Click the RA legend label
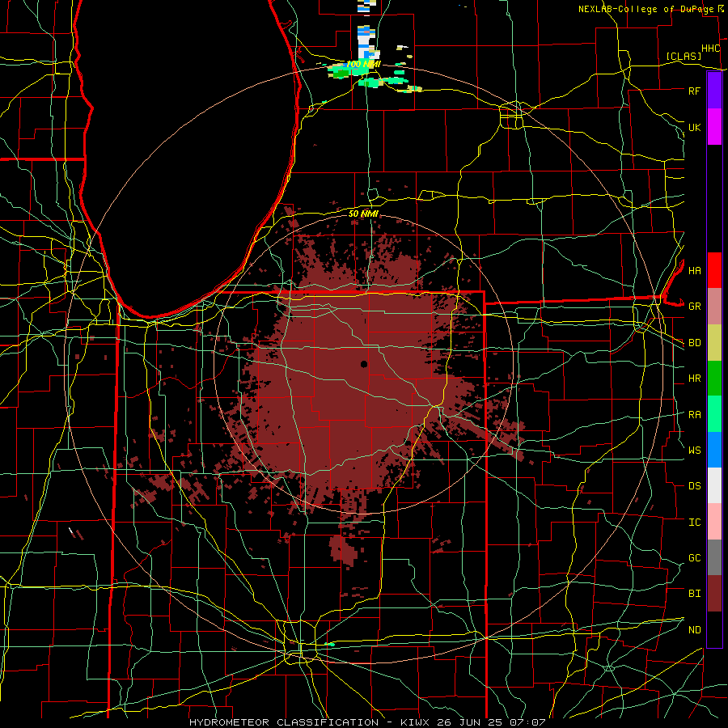This screenshot has width=728, height=728. (694, 415)
